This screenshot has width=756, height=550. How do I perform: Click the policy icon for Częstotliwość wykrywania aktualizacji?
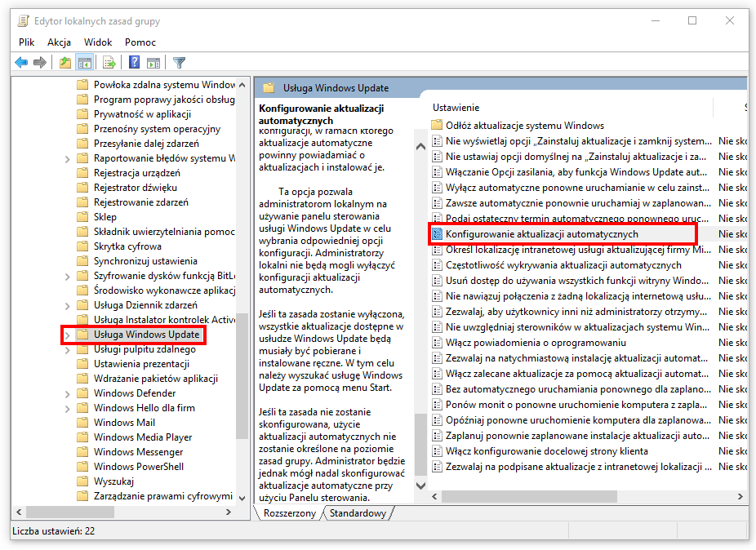pos(437,265)
